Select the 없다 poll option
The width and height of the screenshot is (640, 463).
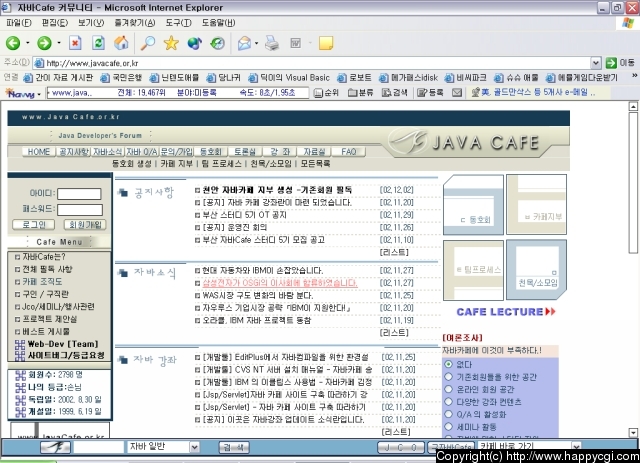click(x=449, y=364)
